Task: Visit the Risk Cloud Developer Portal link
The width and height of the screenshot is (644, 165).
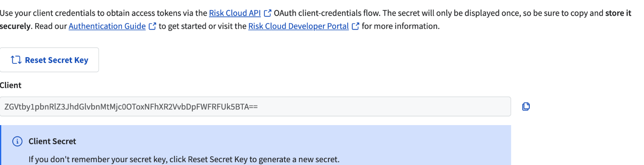Action: click(x=298, y=26)
